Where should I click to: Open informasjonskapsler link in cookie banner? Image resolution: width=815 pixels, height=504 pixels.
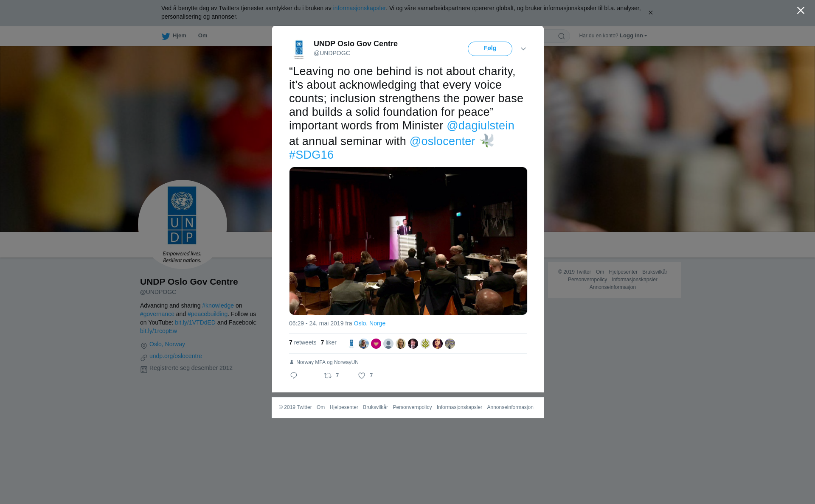pos(360,8)
